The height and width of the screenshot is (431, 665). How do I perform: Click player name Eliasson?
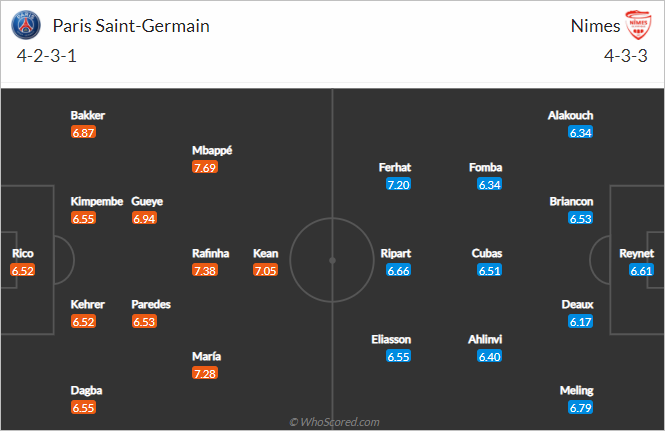(x=391, y=339)
